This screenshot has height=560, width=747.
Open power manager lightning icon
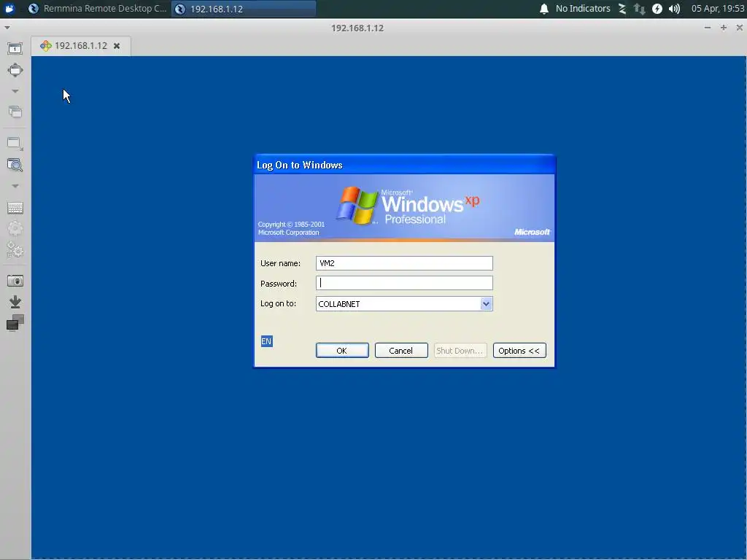coord(657,9)
